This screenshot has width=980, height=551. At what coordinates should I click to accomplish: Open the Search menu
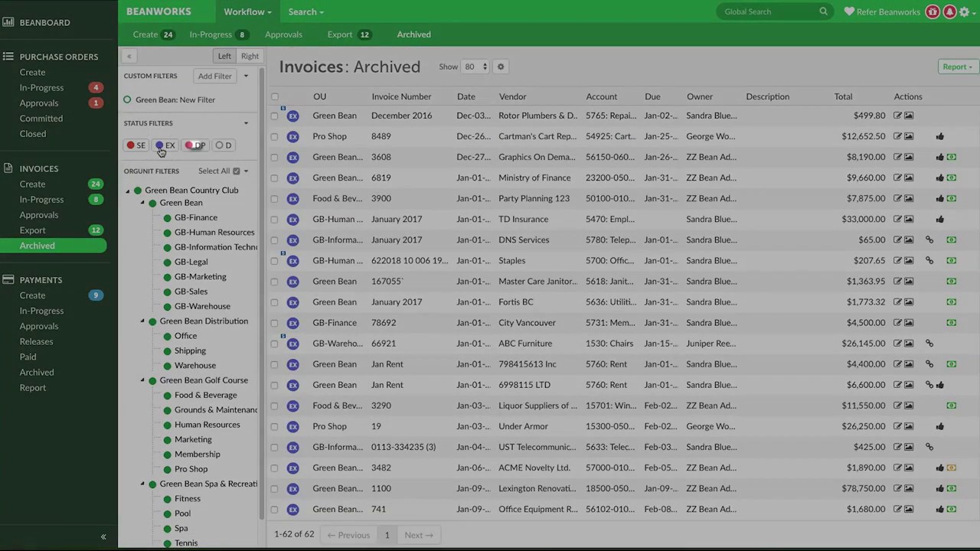[x=305, y=11]
